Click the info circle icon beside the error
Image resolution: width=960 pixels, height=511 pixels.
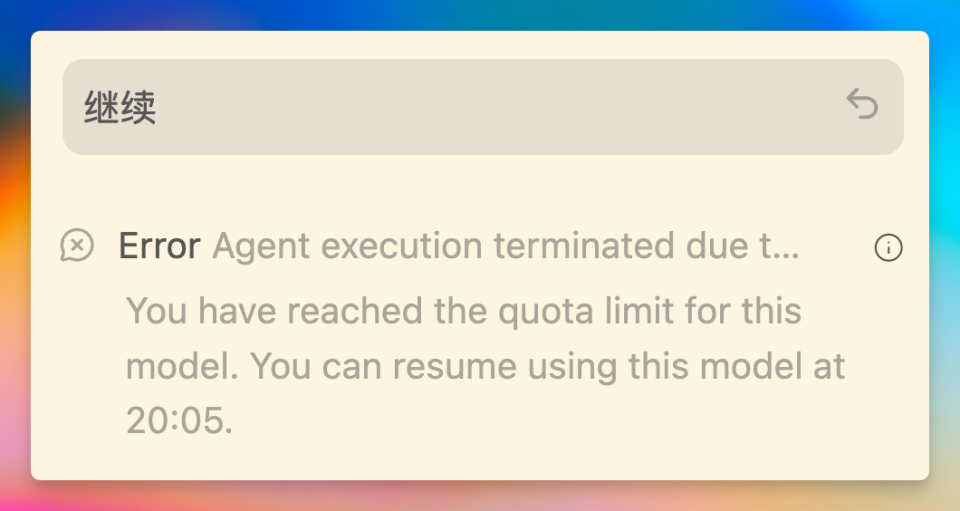[888, 248]
